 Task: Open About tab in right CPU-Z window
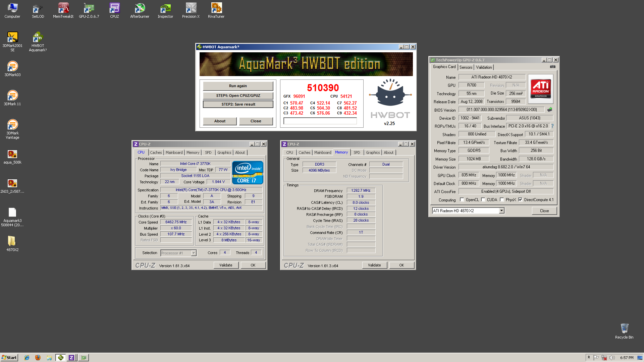389,153
